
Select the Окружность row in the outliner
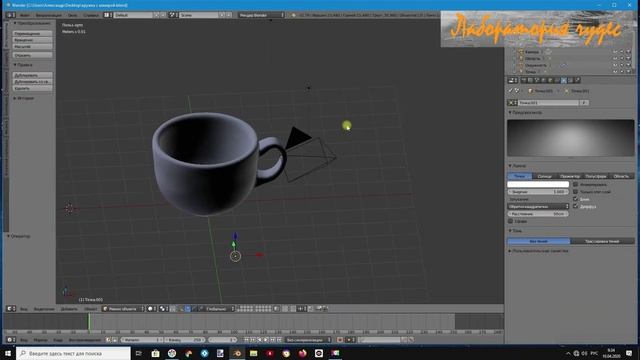coord(536,65)
